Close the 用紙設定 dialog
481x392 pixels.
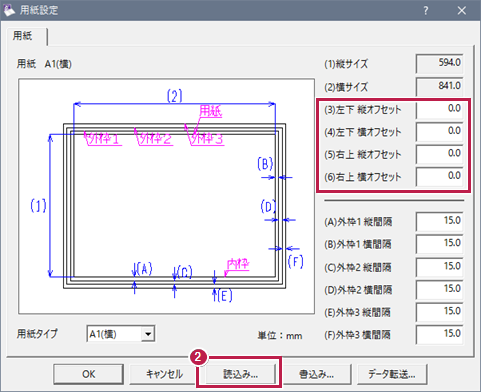click(x=462, y=11)
